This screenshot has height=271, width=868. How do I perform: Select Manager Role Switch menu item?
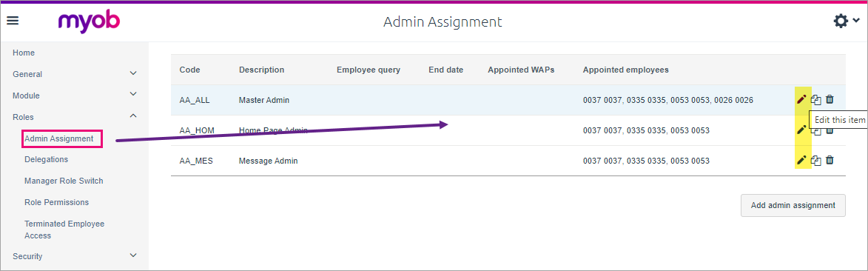click(64, 181)
